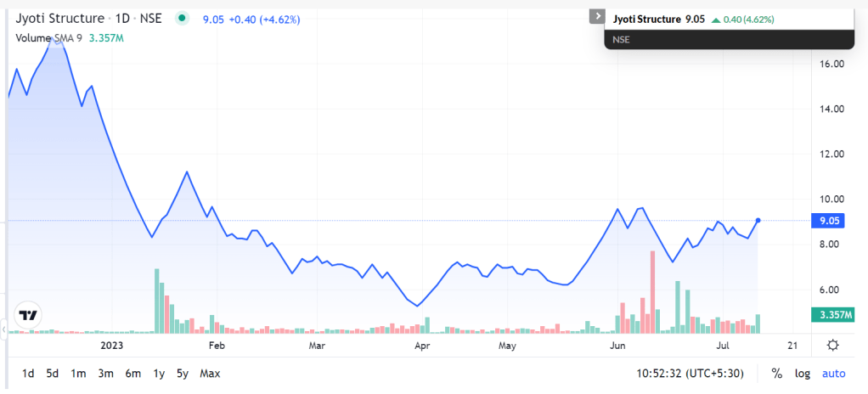Image resolution: width=868 pixels, height=394 pixels.
Task: Toggle the auto scale option
Action: (833, 373)
